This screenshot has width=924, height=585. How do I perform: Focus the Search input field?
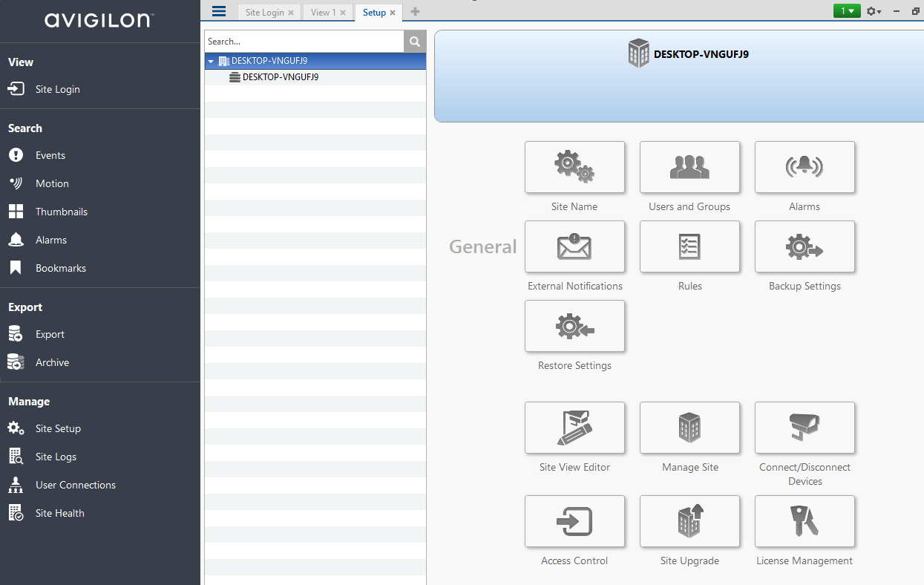click(304, 42)
